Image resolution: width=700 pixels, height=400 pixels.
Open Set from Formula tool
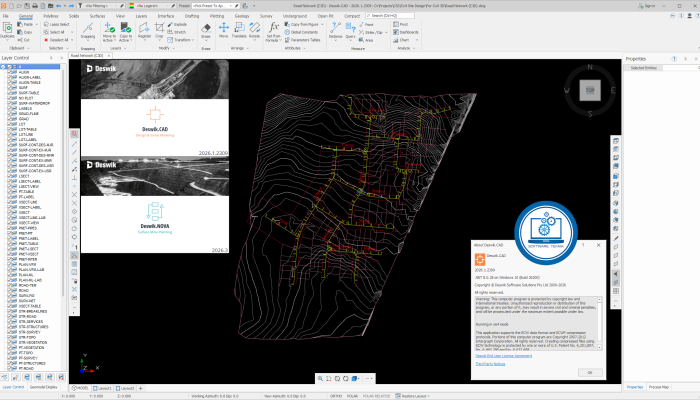(x=274, y=32)
